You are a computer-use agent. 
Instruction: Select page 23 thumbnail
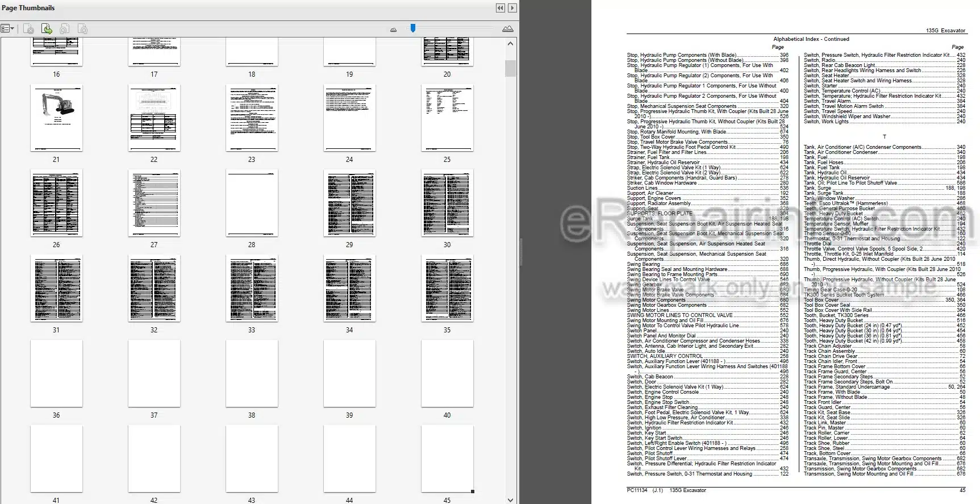(252, 118)
